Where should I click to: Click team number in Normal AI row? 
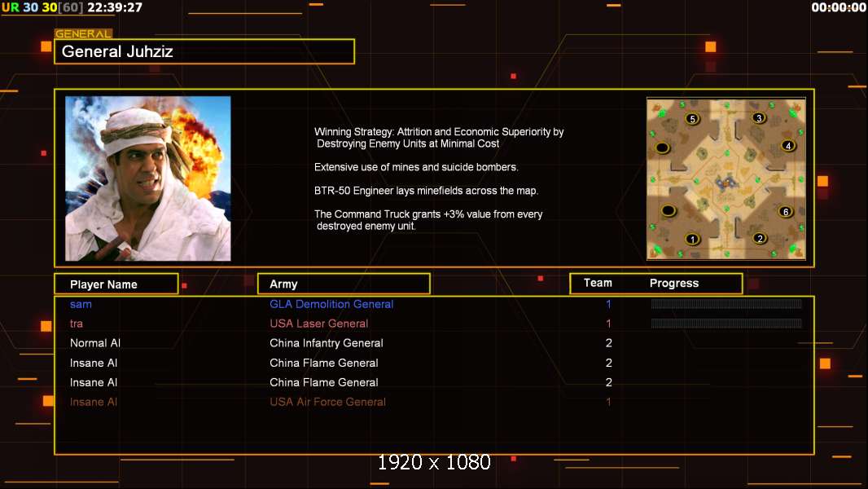coord(608,343)
